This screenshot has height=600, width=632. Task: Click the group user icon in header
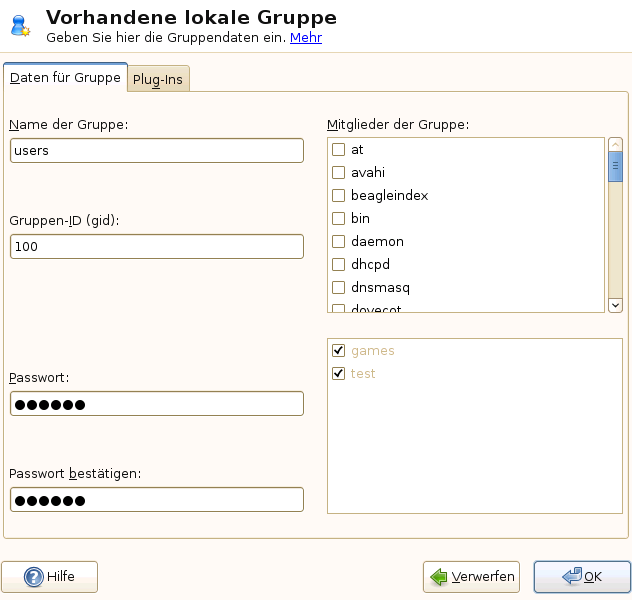click(21, 25)
